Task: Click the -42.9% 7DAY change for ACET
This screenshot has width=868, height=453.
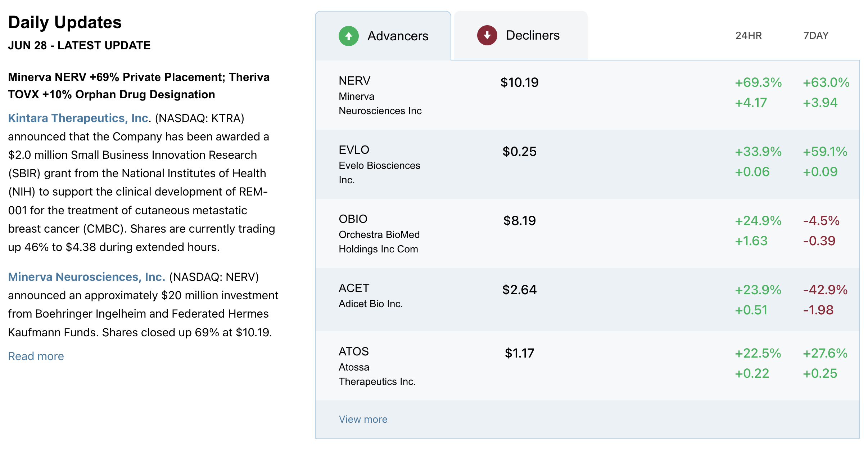Action: pyautogui.click(x=825, y=290)
